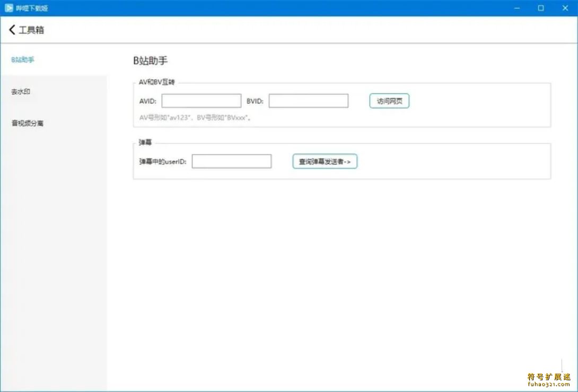Click the 弹幕 group label

click(x=145, y=142)
